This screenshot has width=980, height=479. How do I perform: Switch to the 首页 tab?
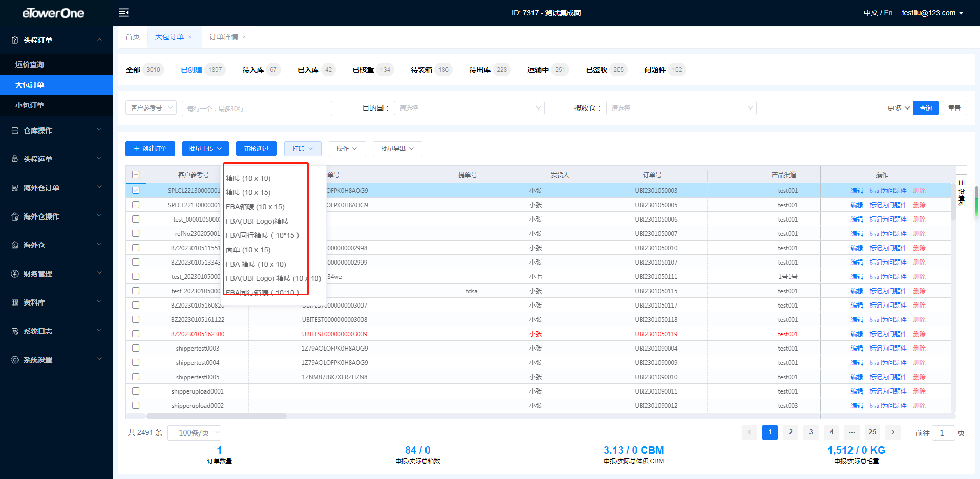(133, 37)
